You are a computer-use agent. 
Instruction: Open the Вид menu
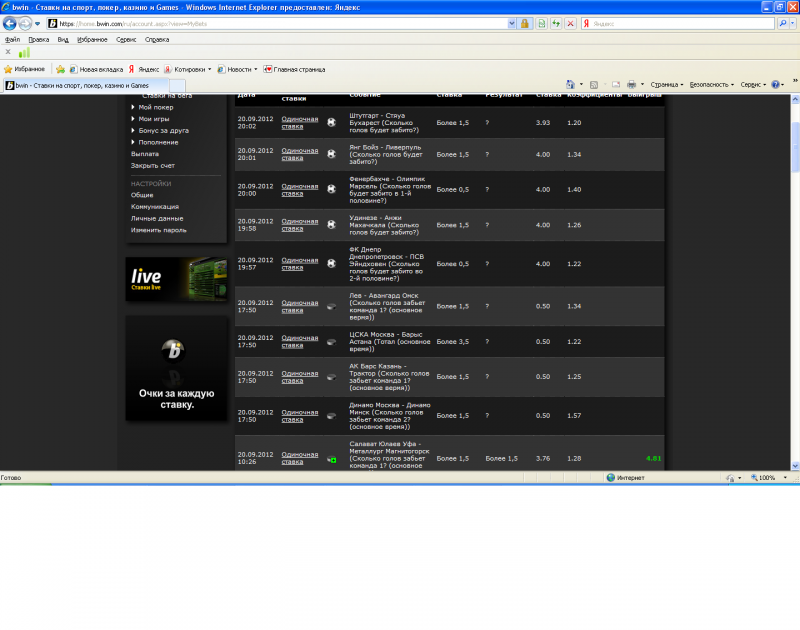[63, 39]
